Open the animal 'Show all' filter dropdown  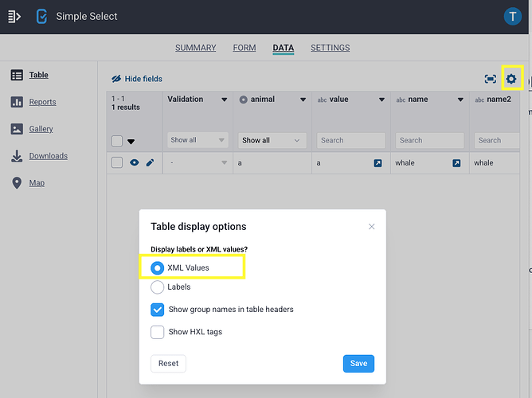pos(272,140)
